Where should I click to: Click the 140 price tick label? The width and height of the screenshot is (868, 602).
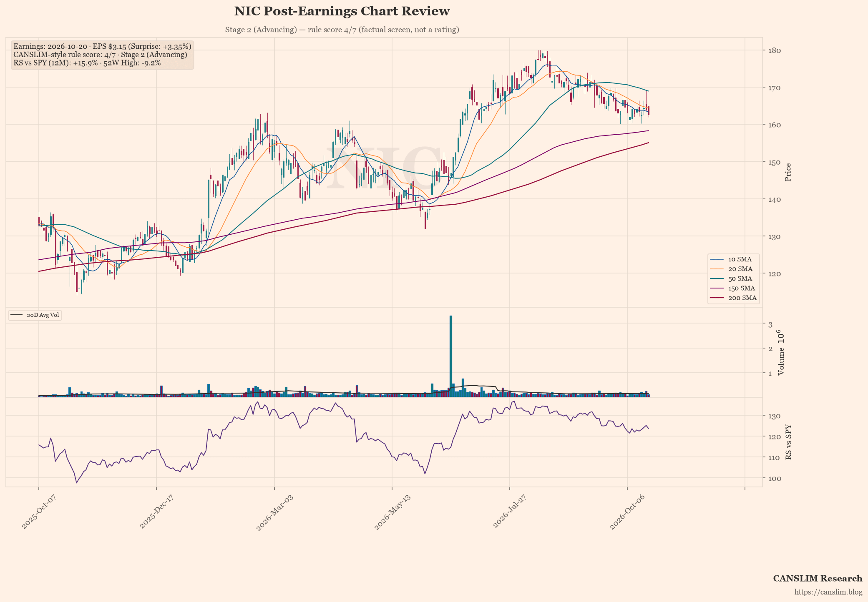click(775, 199)
